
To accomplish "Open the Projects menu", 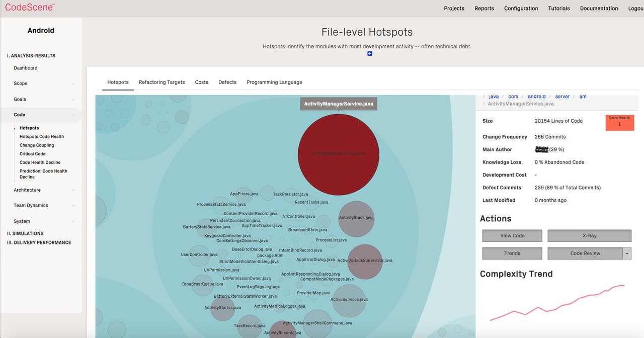I will click(454, 9).
